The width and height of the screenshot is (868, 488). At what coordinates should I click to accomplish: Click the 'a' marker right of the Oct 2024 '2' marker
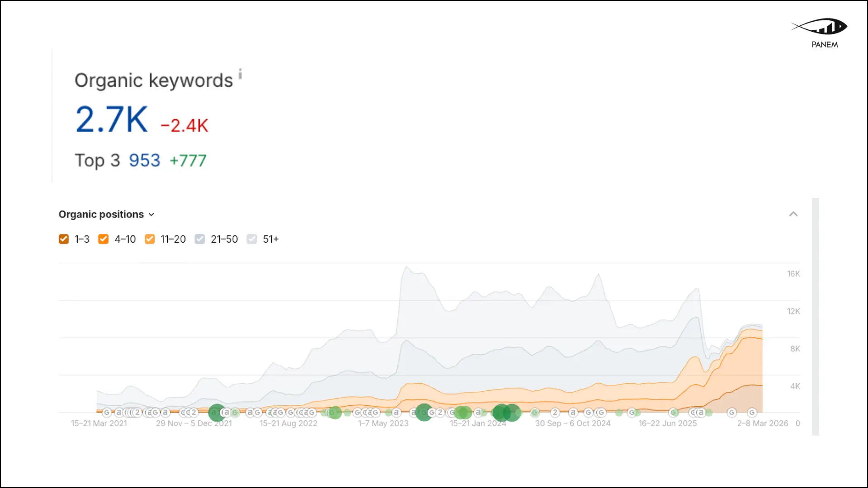(573, 412)
